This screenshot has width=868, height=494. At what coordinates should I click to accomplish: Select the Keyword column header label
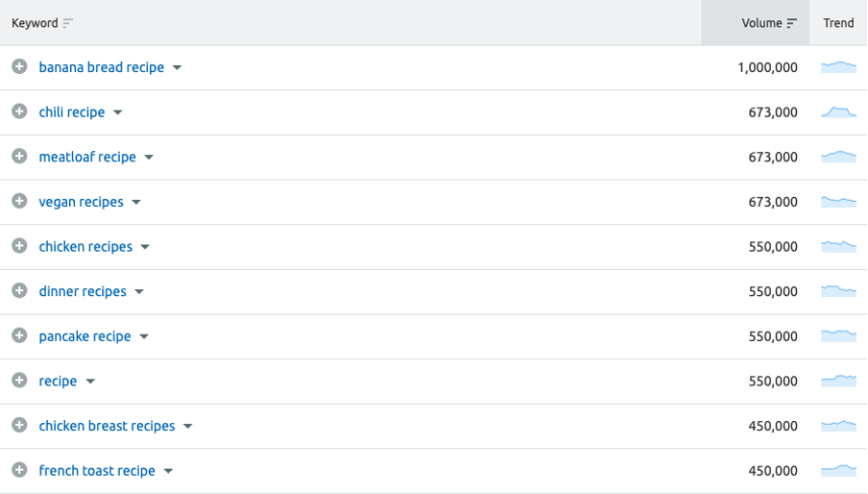[x=35, y=23]
